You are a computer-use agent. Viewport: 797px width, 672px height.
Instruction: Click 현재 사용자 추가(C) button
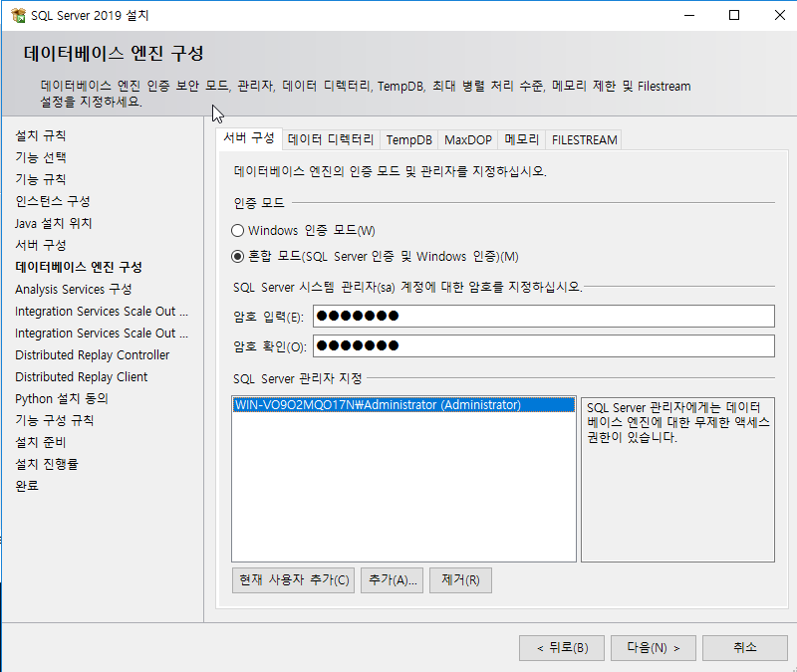tap(293, 580)
